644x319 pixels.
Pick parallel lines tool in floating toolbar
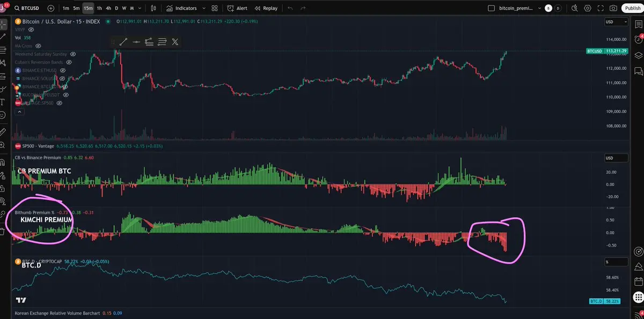click(162, 42)
